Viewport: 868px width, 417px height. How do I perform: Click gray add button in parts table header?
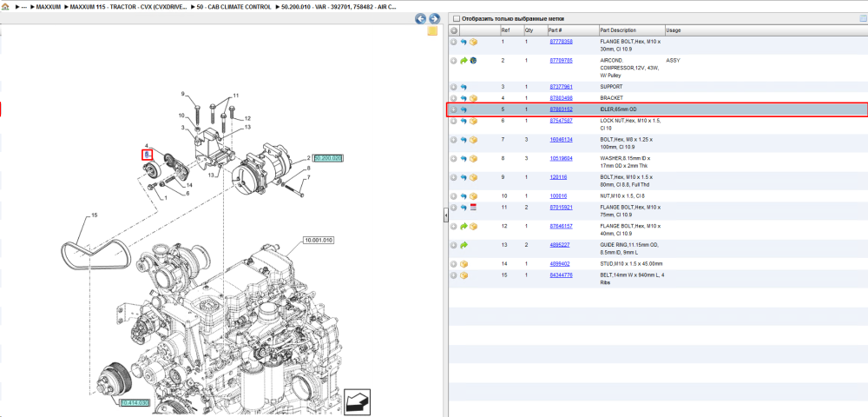(x=453, y=30)
